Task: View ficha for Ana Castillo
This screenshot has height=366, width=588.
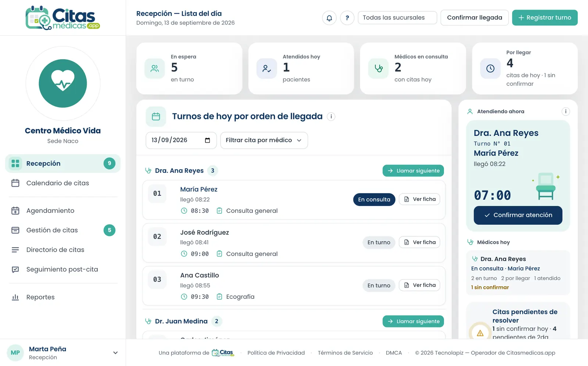Action: click(x=419, y=285)
